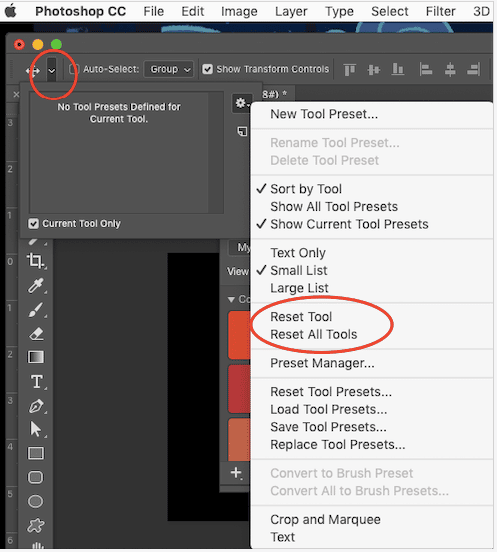Select the Type tool
This screenshot has height=552, width=497.
(37, 382)
